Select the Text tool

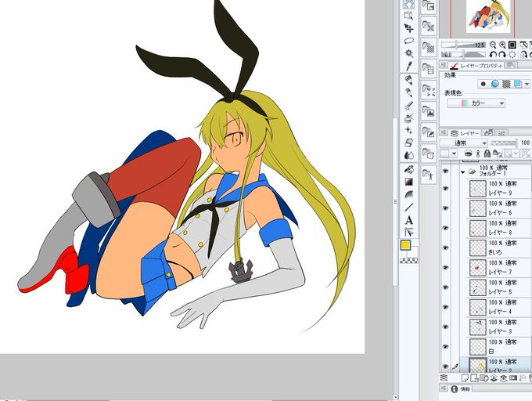(x=409, y=220)
